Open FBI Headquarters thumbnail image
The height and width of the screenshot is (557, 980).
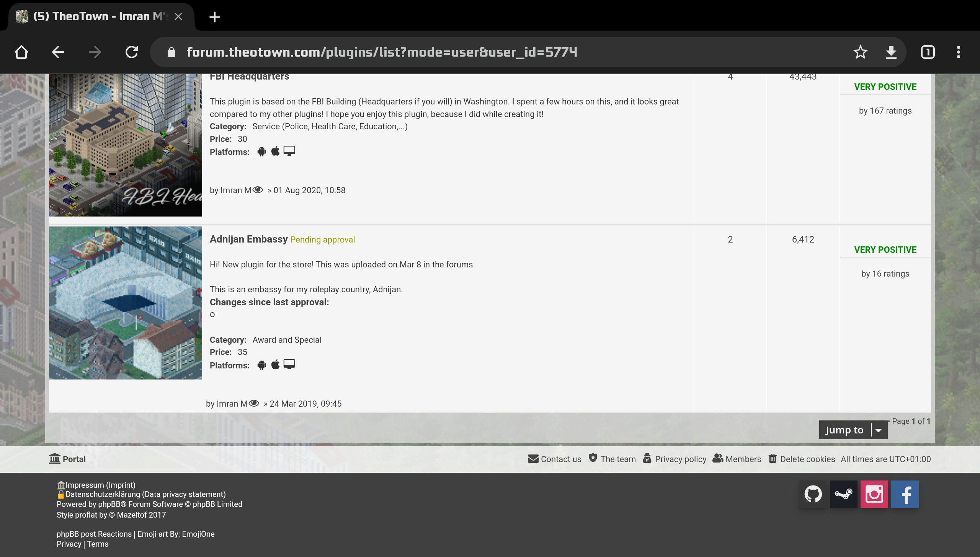[126, 145]
